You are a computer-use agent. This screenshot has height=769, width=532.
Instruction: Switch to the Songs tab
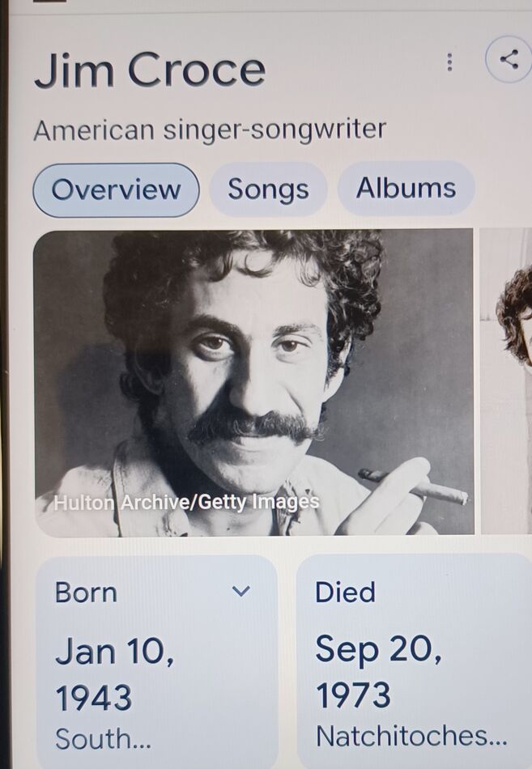point(268,189)
